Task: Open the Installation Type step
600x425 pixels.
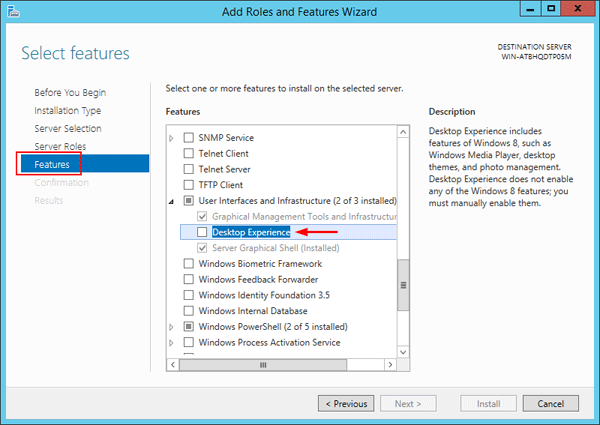Action: coord(67,111)
